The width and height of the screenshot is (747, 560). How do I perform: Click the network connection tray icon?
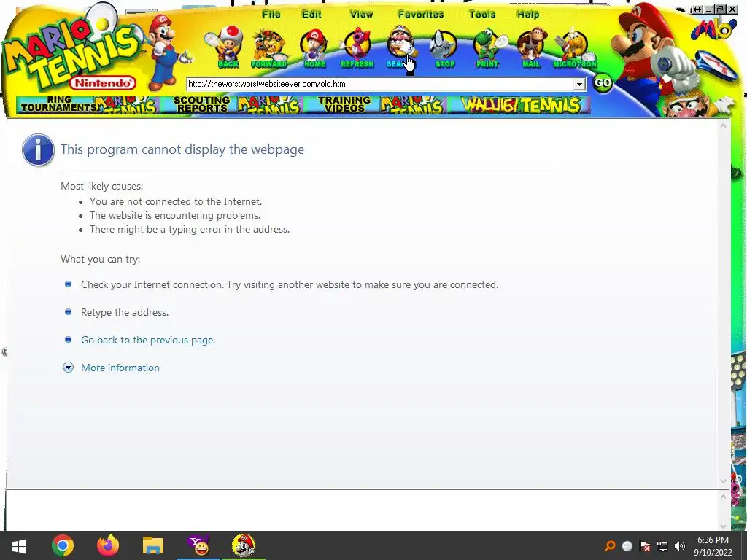pyautogui.click(x=662, y=546)
